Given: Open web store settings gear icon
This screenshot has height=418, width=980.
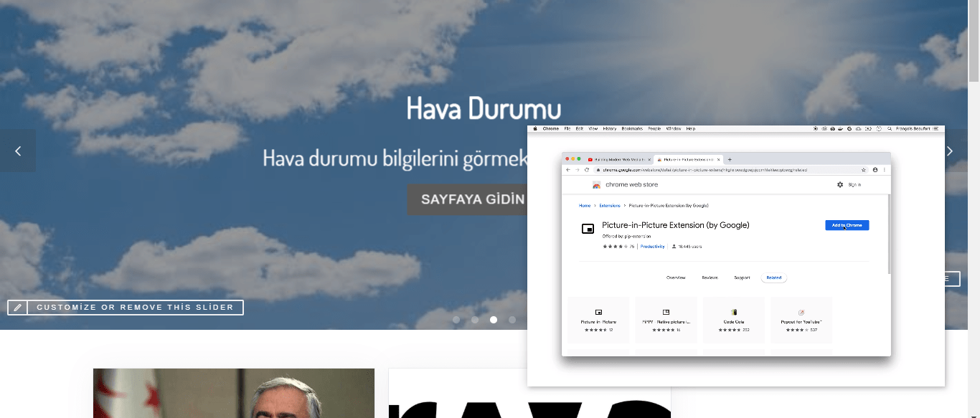Looking at the screenshot, I should 840,185.
